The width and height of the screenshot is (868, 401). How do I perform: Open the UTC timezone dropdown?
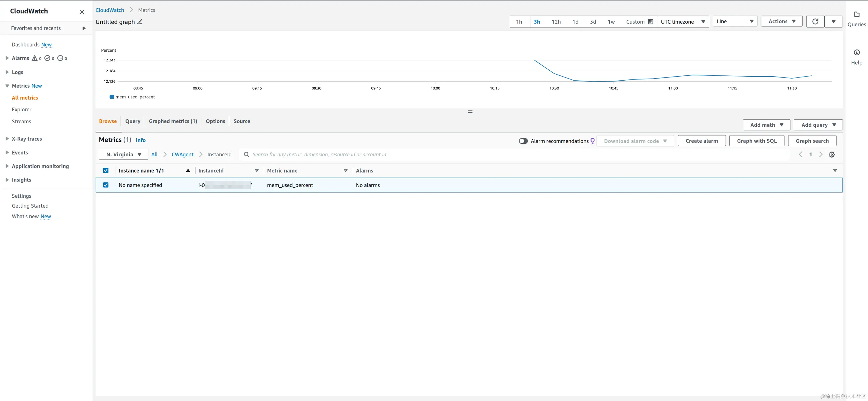pos(683,22)
